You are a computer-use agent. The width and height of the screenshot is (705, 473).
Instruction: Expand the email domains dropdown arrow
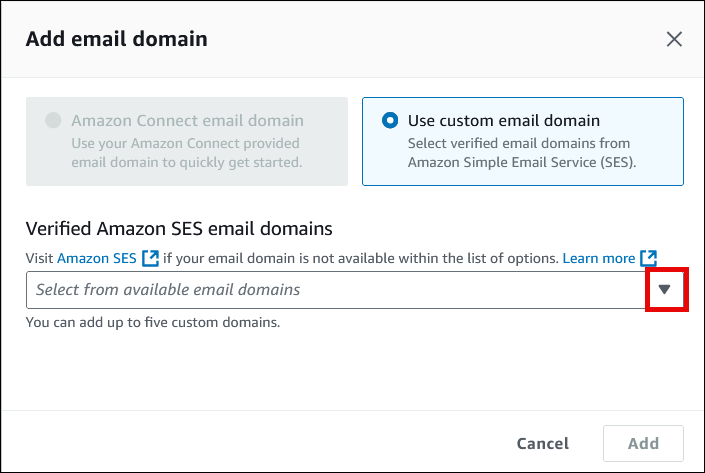666,290
